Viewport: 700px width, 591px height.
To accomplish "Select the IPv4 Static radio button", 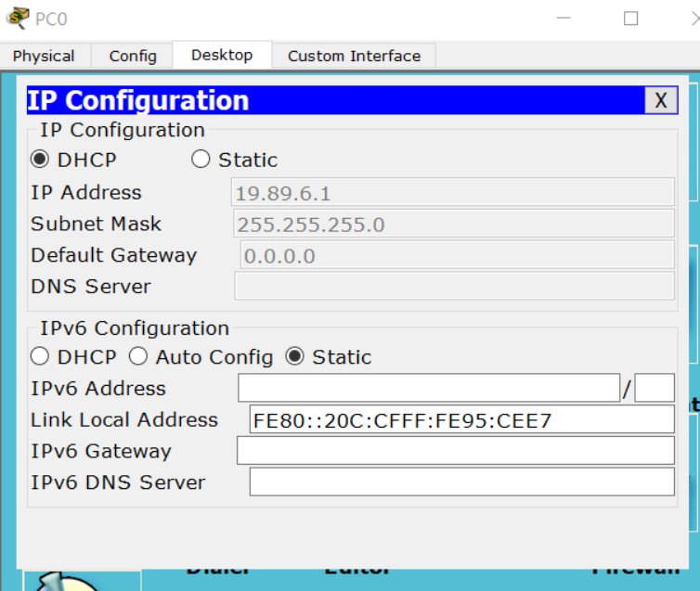I will coord(201,160).
